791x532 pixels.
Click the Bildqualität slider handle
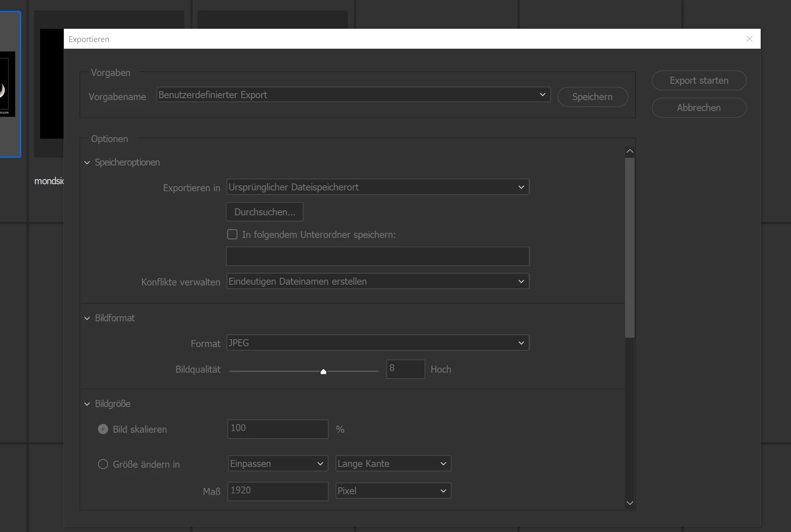323,372
